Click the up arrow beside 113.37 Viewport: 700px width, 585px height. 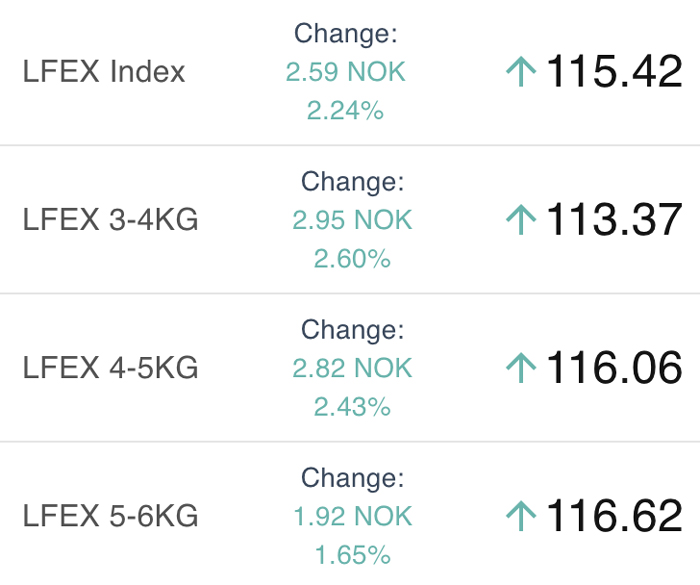click(521, 220)
